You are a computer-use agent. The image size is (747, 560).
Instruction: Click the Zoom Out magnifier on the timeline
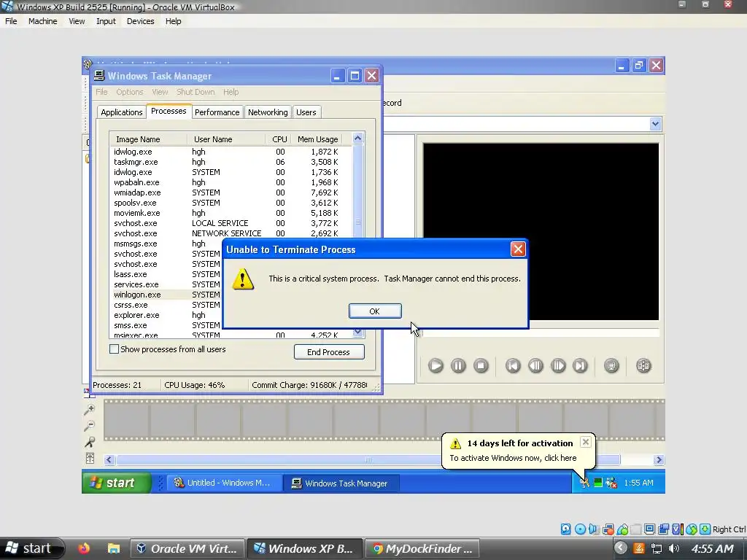tap(89, 426)
